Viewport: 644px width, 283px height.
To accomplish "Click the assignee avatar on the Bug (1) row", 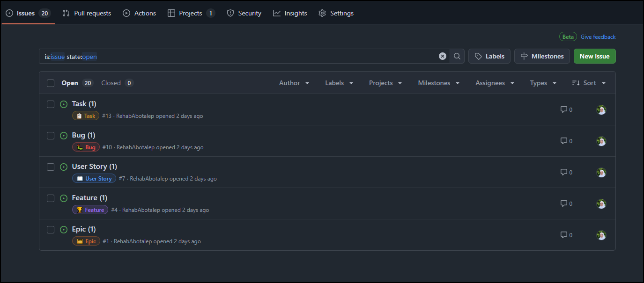I will coord(601,141).
